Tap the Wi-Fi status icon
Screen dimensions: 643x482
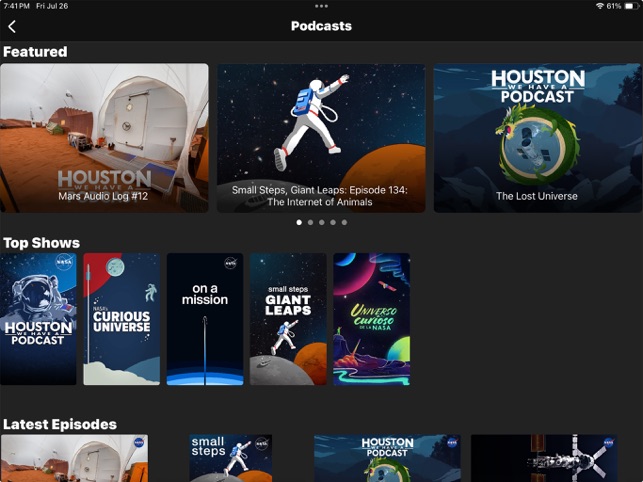[x=600, y=6]
